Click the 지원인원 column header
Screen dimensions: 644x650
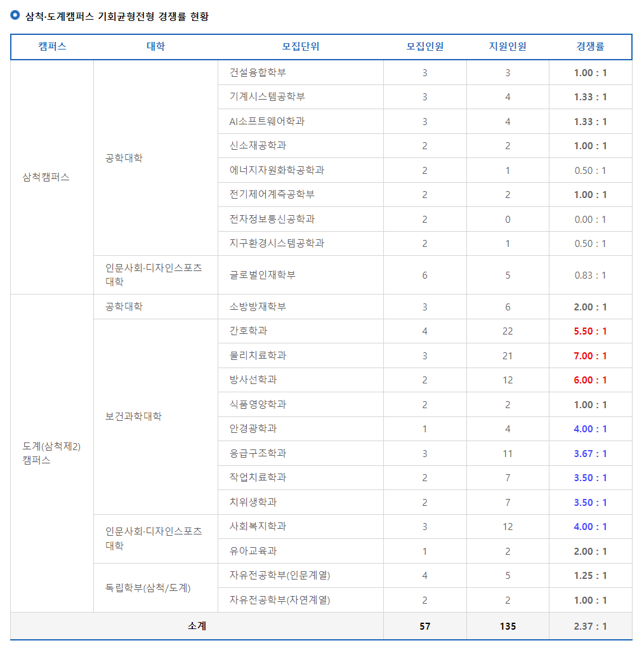pyautogui.click(x=508, y=47)
